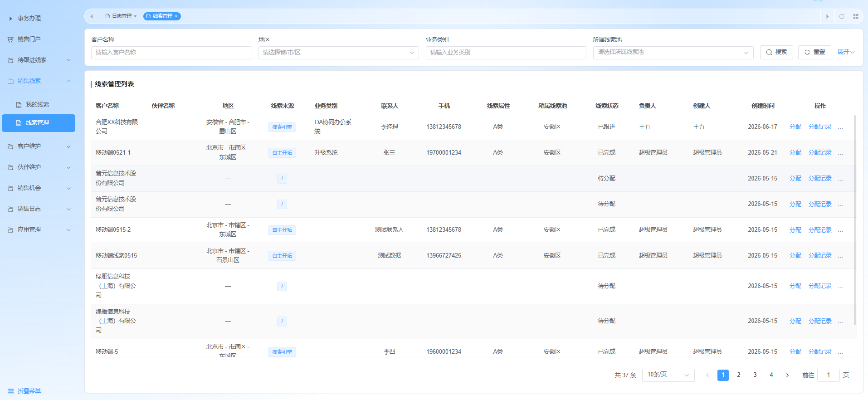Open 分配记录 for 移动端线索0515
The height and width of the screenshot is (400, 868).
pos(820,256)
